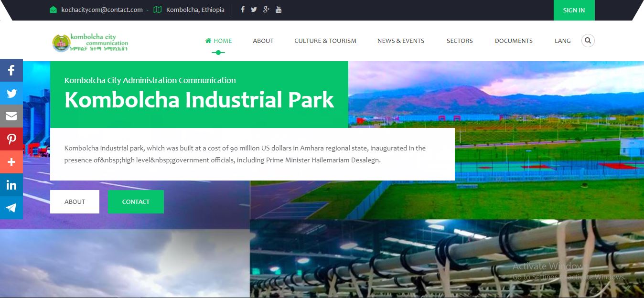The image size is (644, 298).
Task: Share page via Twitter sidebar icon
Action: [11, 94]
